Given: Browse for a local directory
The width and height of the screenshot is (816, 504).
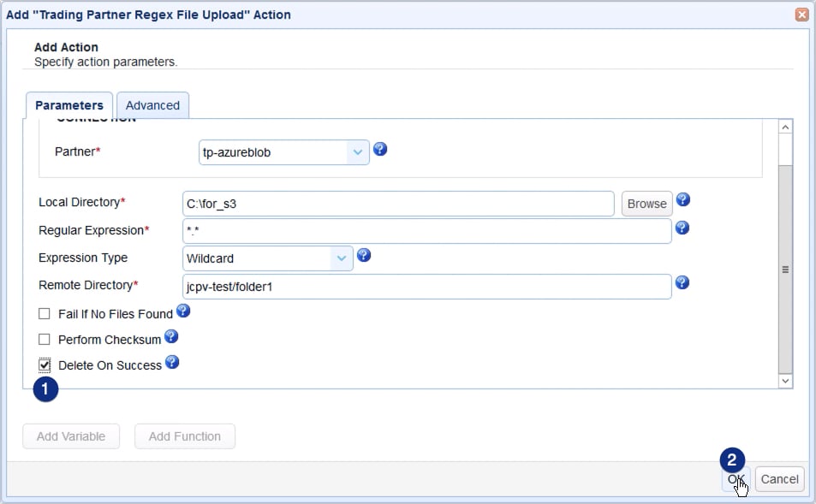Looking at the screenshot, I should 646,203.
